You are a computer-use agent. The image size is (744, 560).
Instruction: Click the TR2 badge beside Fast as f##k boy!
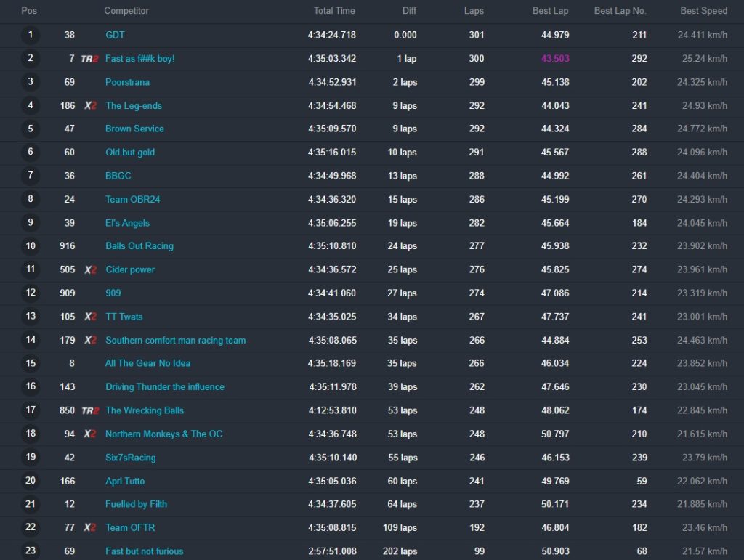pyautogui.click(x=89, y=59)
